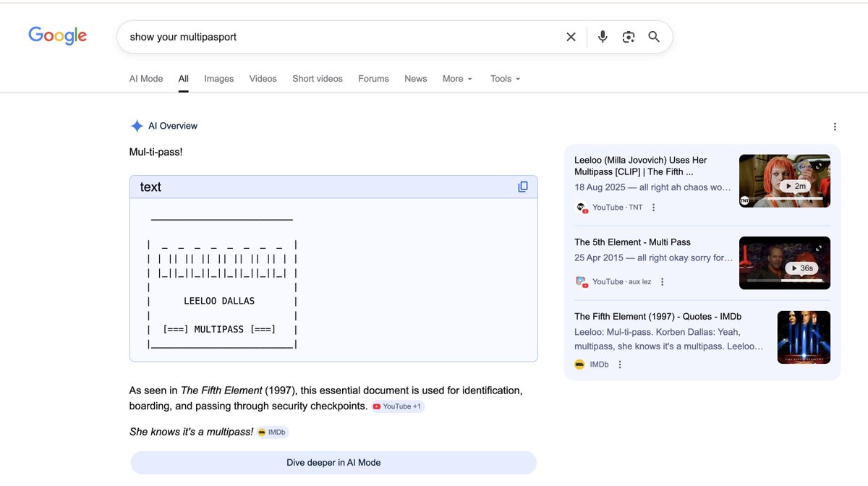Open more options for YouTube · aux lez result

[x=662, y=282]
